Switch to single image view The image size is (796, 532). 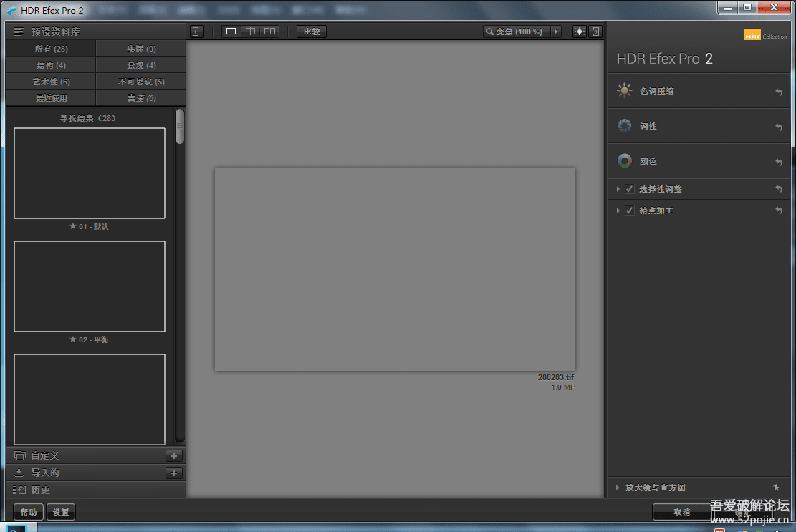click(231, 32)
